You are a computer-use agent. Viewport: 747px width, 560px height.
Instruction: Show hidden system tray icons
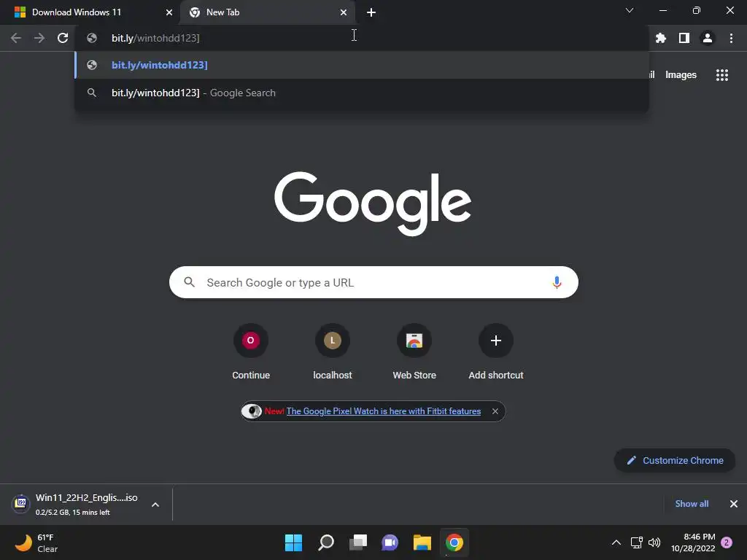pyautogui.click(x=616, y=542)
